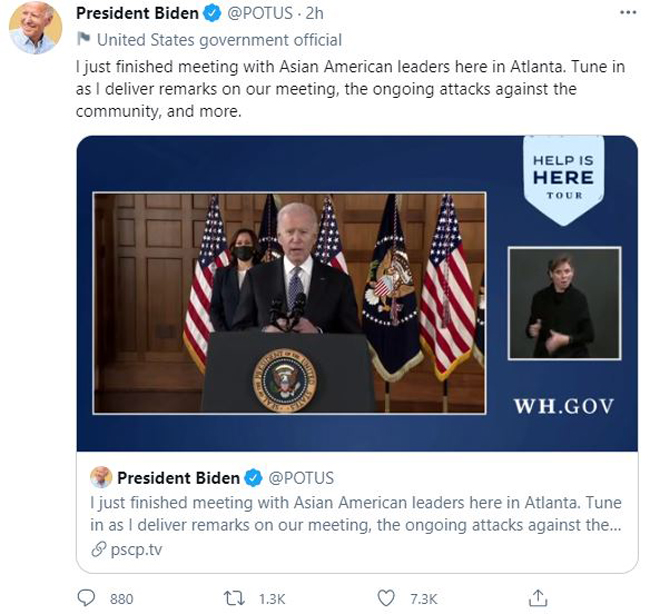Click the blue verified badge beside President Biden
650x614 pixels.
click(x=212, y=14)
